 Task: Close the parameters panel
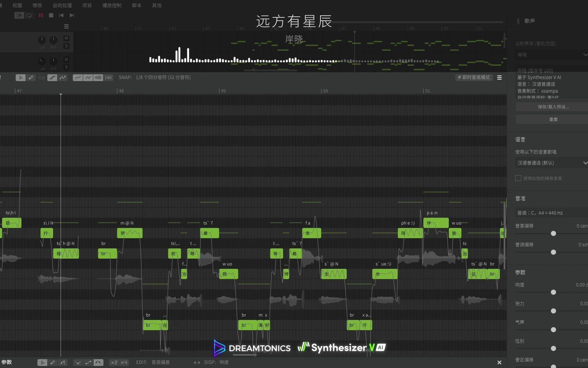coord(499,363)
